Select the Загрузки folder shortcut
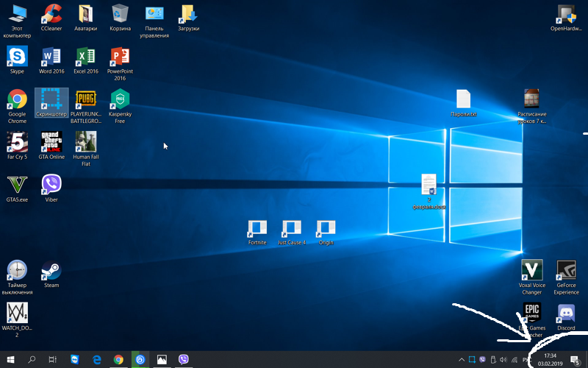Screen dimensions: 588x368 [x=189, y=18]
